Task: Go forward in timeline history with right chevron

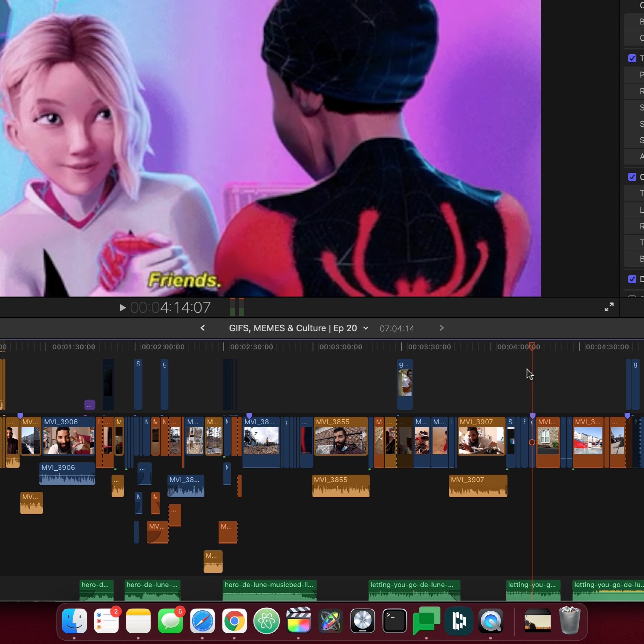Action: (441, 328)
